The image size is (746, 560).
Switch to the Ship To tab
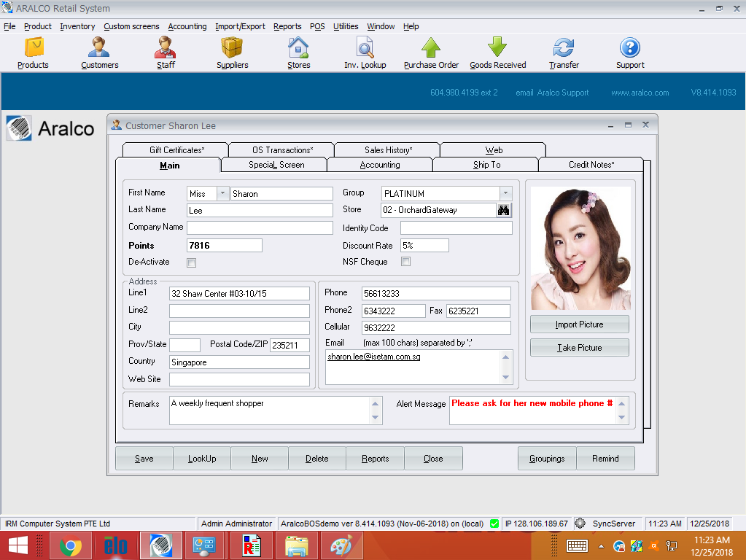point(486,165)
